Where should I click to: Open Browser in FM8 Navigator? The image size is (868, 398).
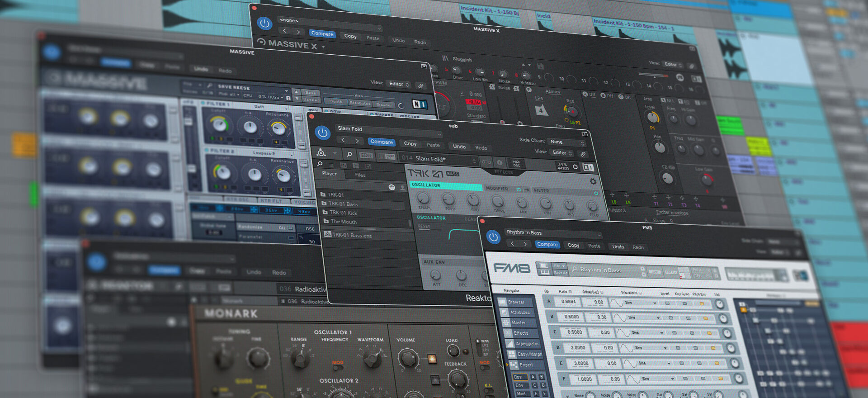click(514, 302)
